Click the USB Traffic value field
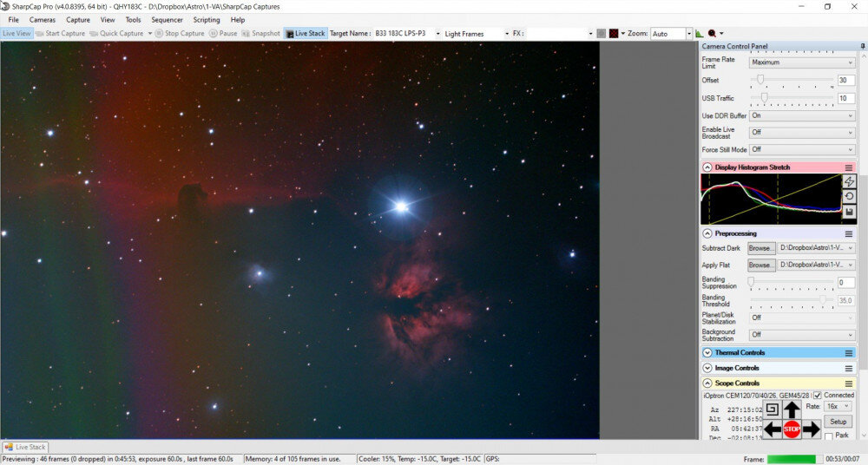 pyautogui.click(x=845, y=98)
